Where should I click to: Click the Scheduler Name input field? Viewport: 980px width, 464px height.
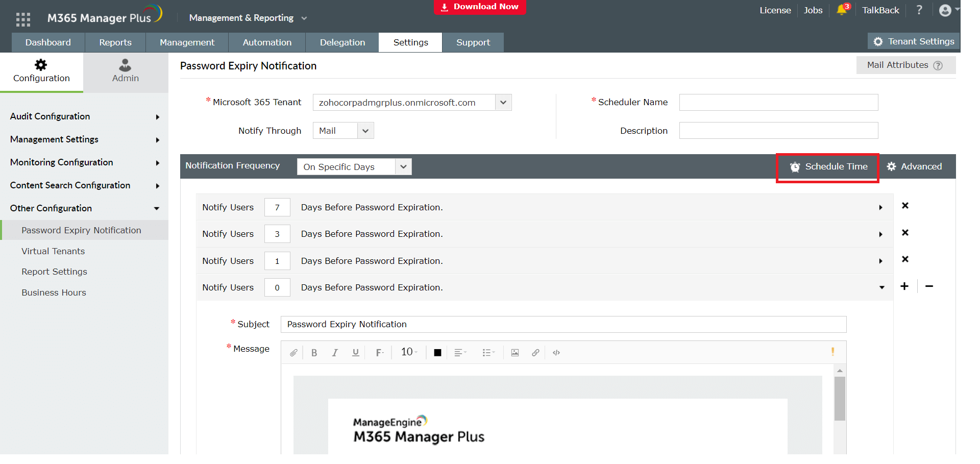778,102
